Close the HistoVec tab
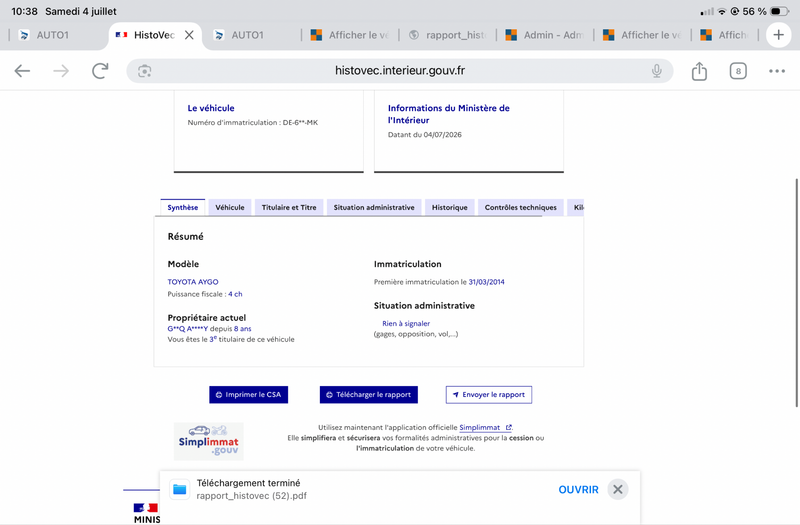 (189, 35)
